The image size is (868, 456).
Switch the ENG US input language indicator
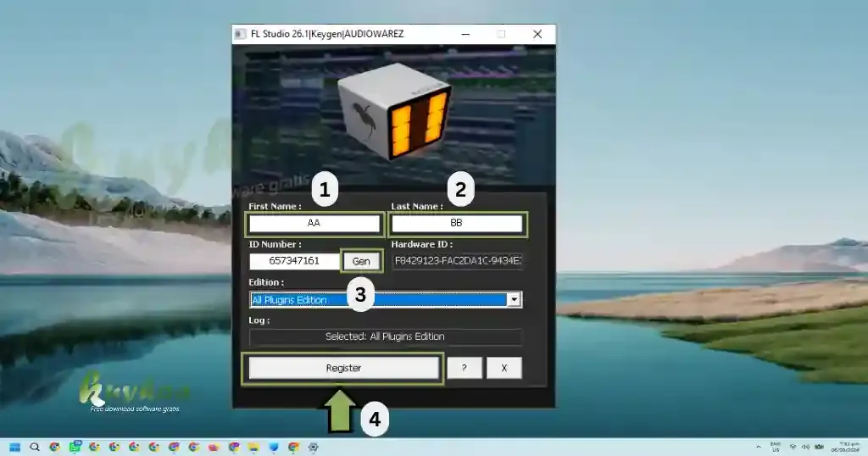tap(776, 448)
